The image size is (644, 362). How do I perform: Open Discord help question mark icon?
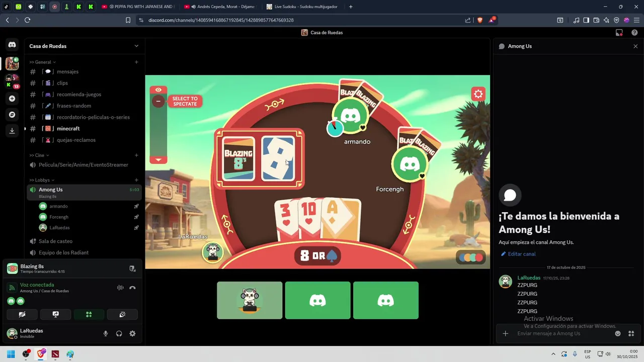(x=634, y=33)
